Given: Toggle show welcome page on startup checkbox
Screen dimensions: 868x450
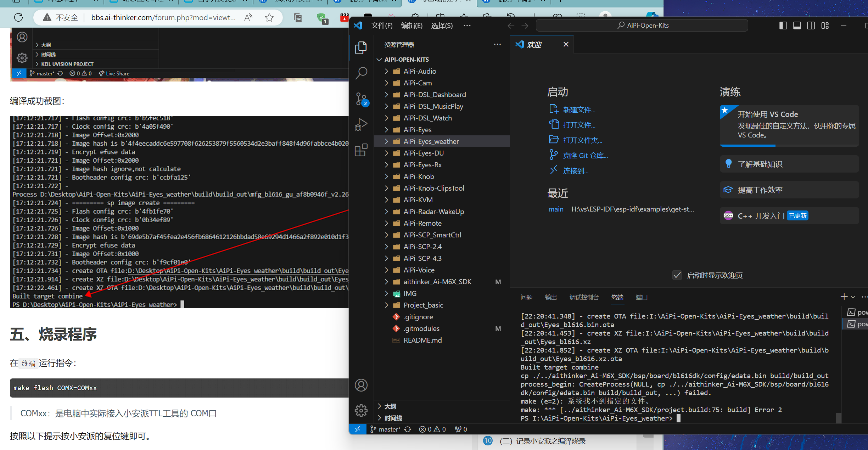Looking at the screenshot, I should pos(677,275).
